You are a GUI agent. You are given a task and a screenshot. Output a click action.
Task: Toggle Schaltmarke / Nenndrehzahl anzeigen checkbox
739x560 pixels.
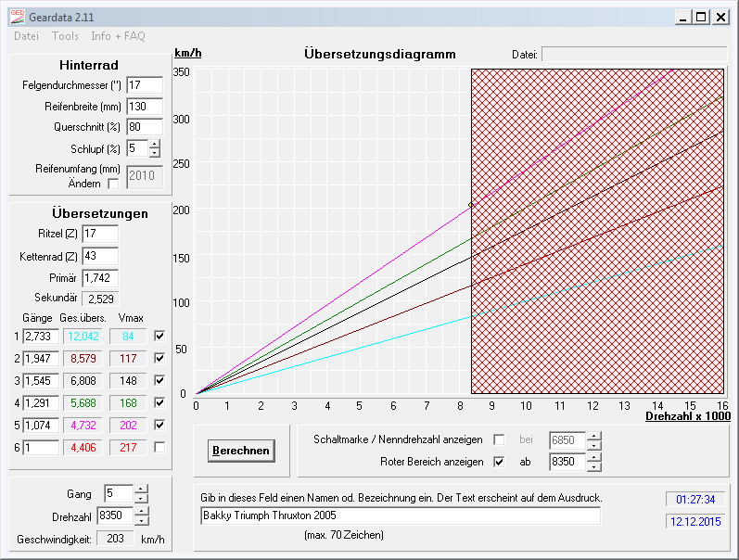[500, 439]
